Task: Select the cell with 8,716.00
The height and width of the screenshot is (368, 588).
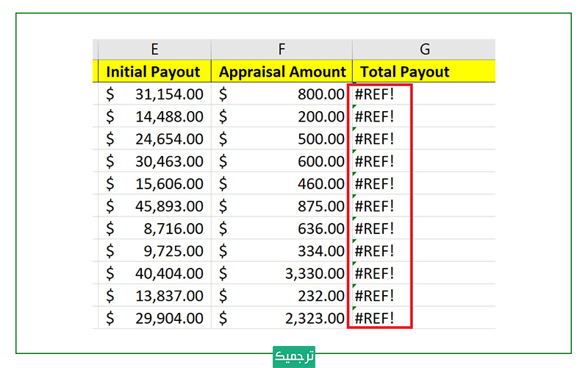Action: click(x=154, y=229)
